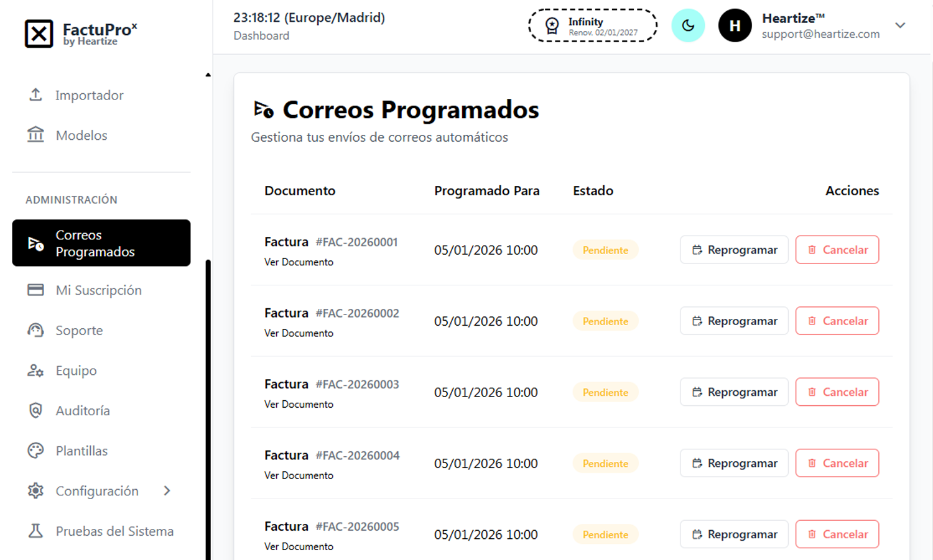Click the FactuPro logo icon
This screenshot has width=933, height=560.
coord(39,34)
